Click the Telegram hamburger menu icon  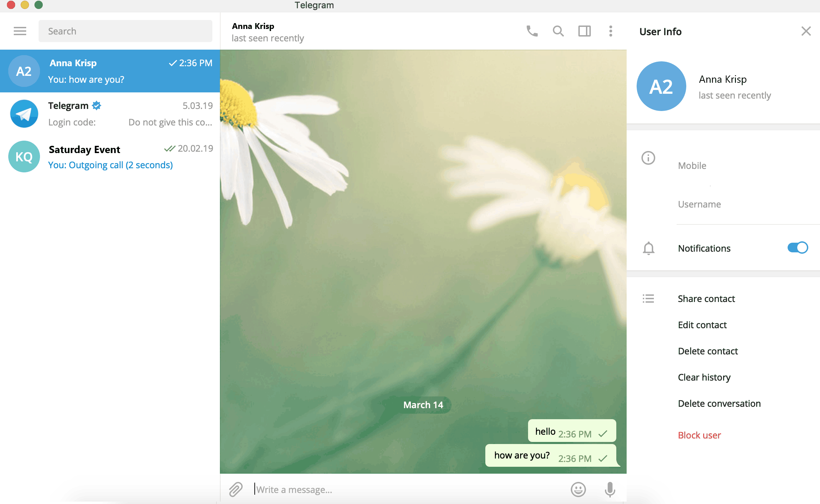point(19,31)
